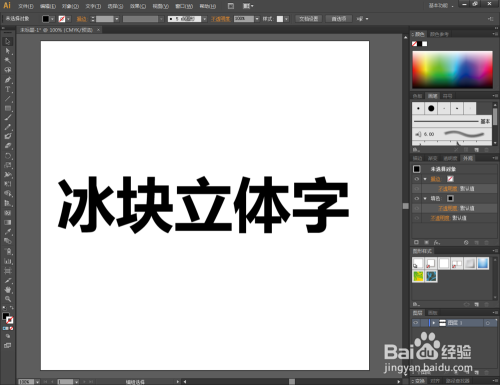Click the blue graphic style thumbnail
This screenshot has height=385, width=500.
click(x=483, y=263)
